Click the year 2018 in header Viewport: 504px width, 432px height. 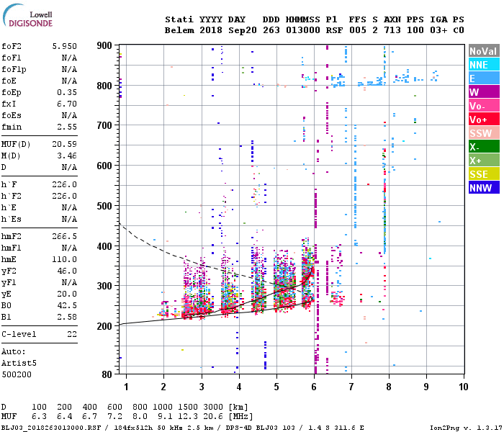211,30
